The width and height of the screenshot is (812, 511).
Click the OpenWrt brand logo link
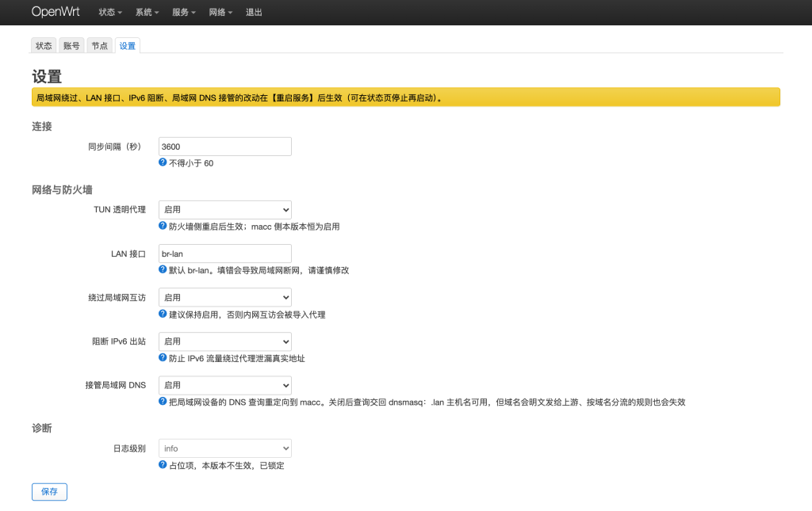coord(56,12)
